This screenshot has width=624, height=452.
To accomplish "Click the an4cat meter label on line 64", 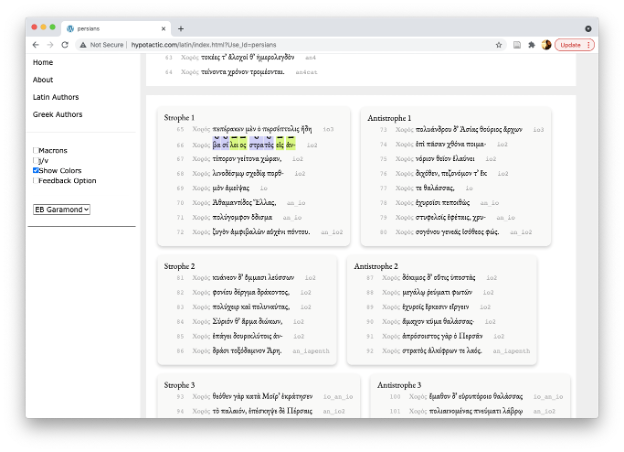I will (306, 72).
